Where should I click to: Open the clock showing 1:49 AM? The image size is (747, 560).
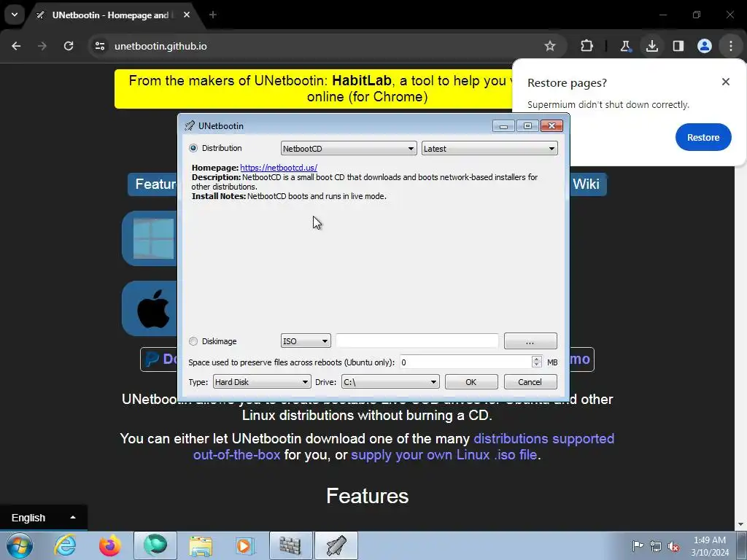pyautogui.click(x=710, y=546)
